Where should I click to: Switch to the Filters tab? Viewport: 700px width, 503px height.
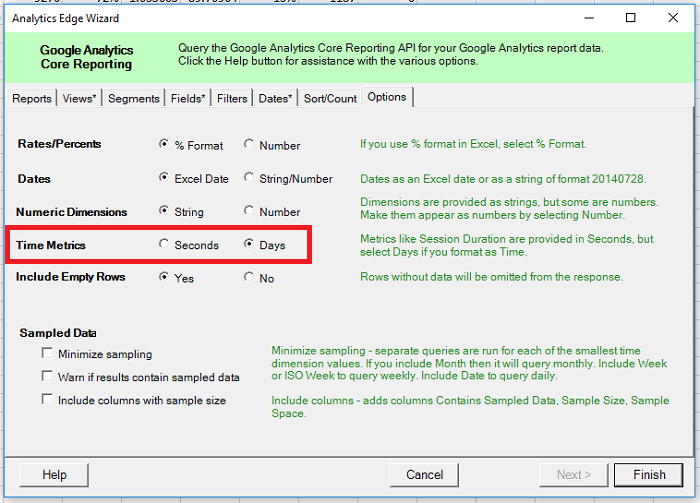coord(232,98)
